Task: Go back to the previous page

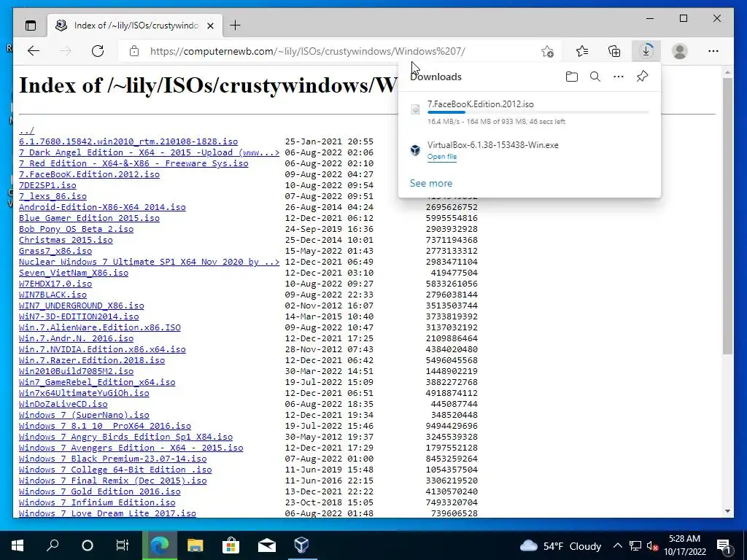Action: 34,51
